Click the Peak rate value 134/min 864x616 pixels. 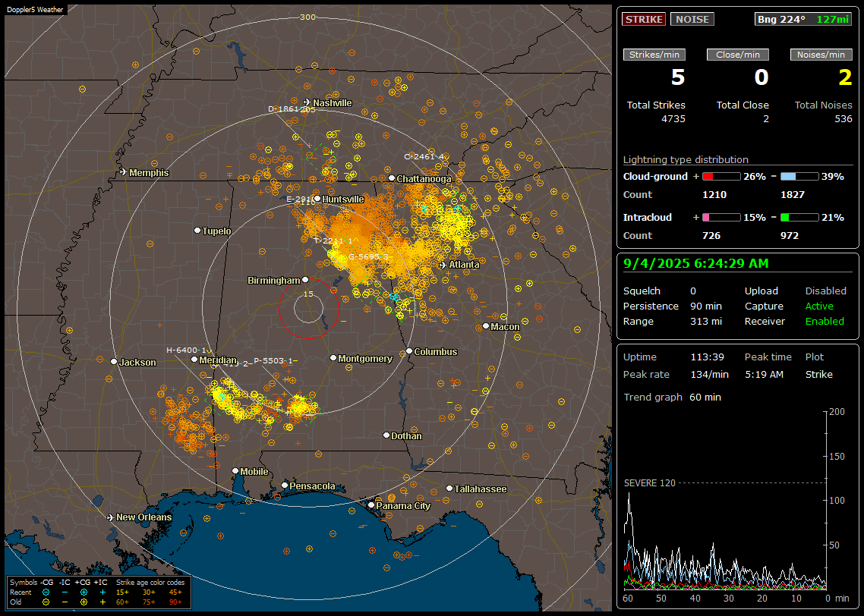pyautogui.click(x=709, y=374)
